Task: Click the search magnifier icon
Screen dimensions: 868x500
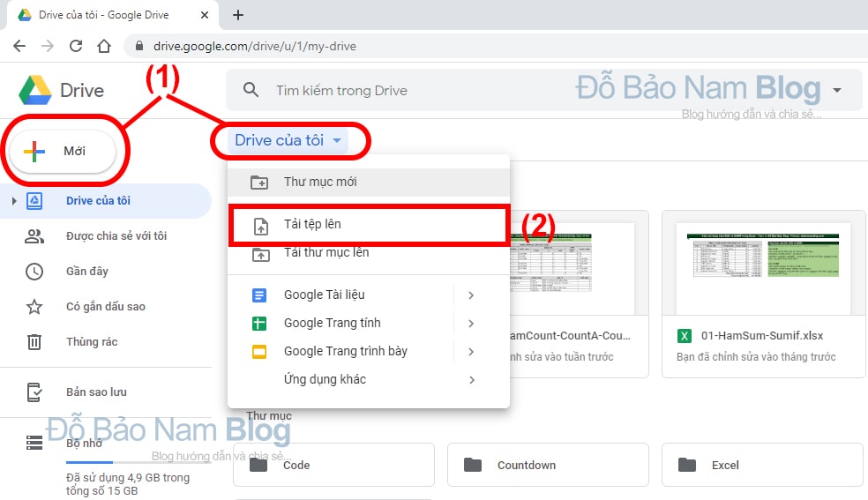Action: click(x=251, y=90)
